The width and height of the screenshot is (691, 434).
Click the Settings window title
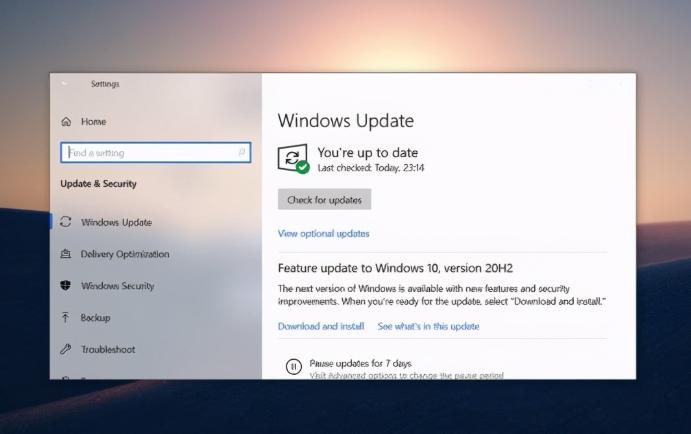pyautogui.click(x=105, y=84)
